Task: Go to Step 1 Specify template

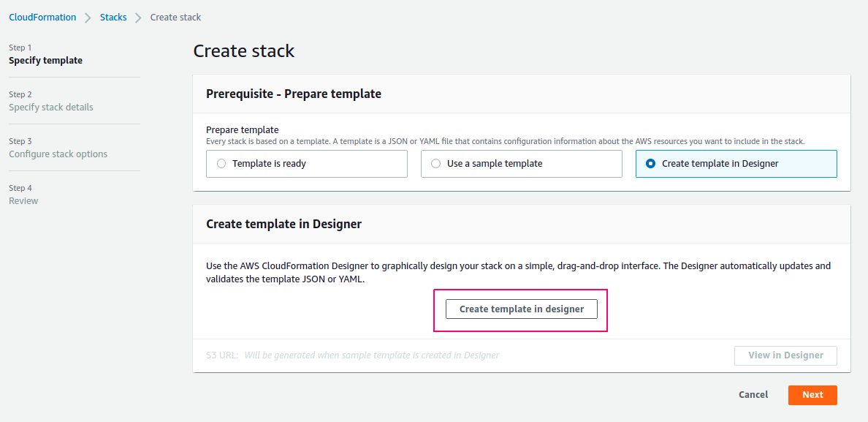Action: (x=45, y=54)
